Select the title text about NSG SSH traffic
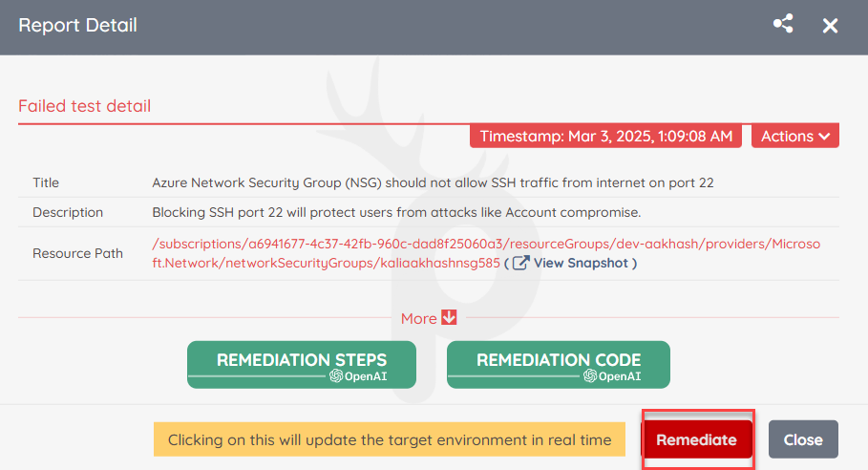868x470 pixels. [433, 182]
